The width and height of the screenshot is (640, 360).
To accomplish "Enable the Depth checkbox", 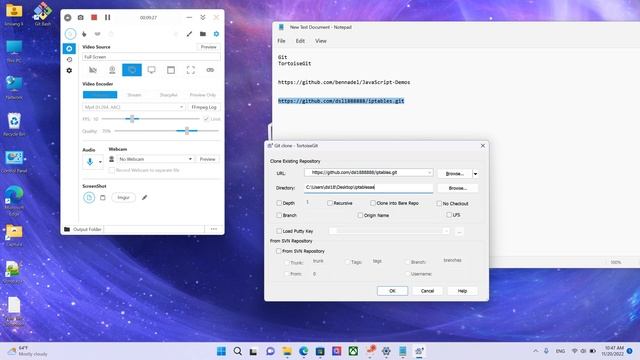I will coord(280,203).
